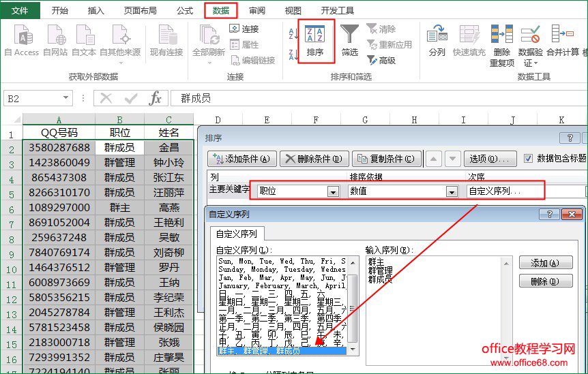The image size is (588, 374).
Task: Select the 自定义序列 dialog tab
Action: [x=237, y=234]
